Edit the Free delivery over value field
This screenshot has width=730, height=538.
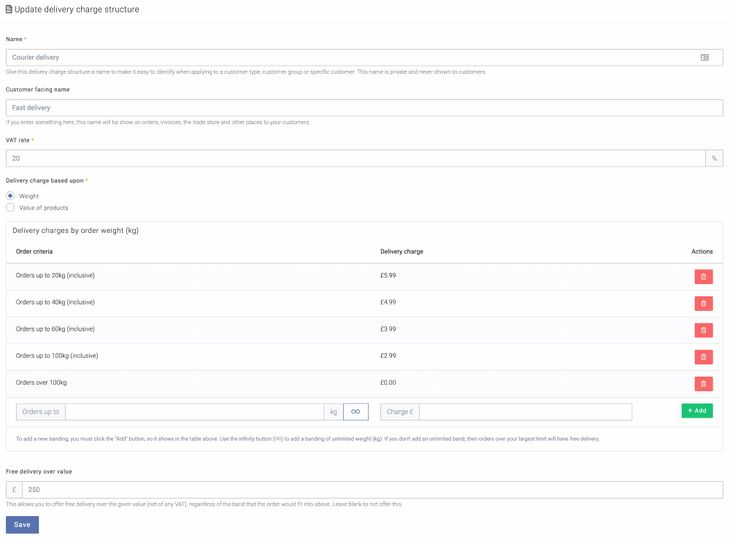pyautogui.click(x=371, y=490)
